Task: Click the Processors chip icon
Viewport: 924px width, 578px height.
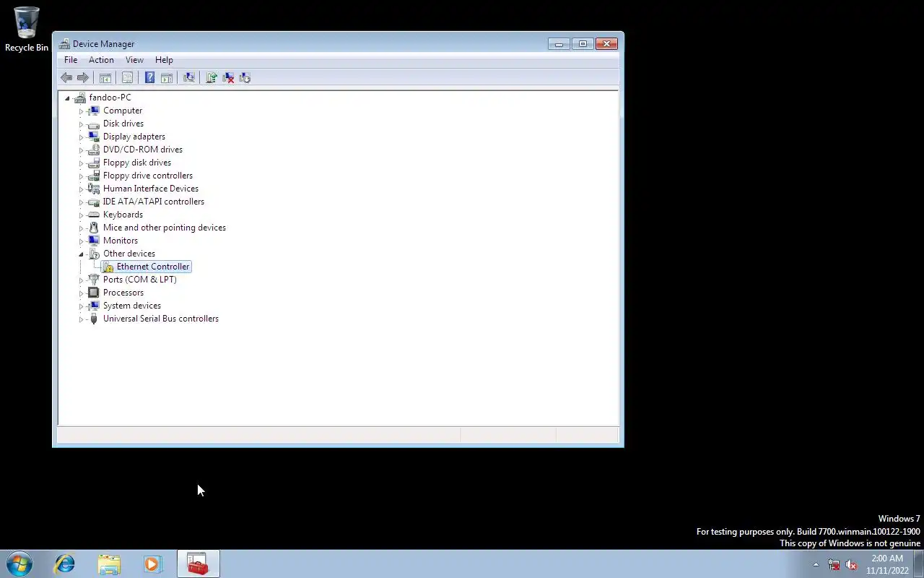Action: (x=93, y=293)
